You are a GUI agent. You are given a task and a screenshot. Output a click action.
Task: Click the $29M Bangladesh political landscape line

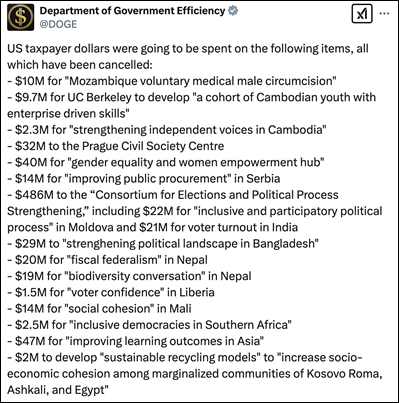click(x=163, y=244)
